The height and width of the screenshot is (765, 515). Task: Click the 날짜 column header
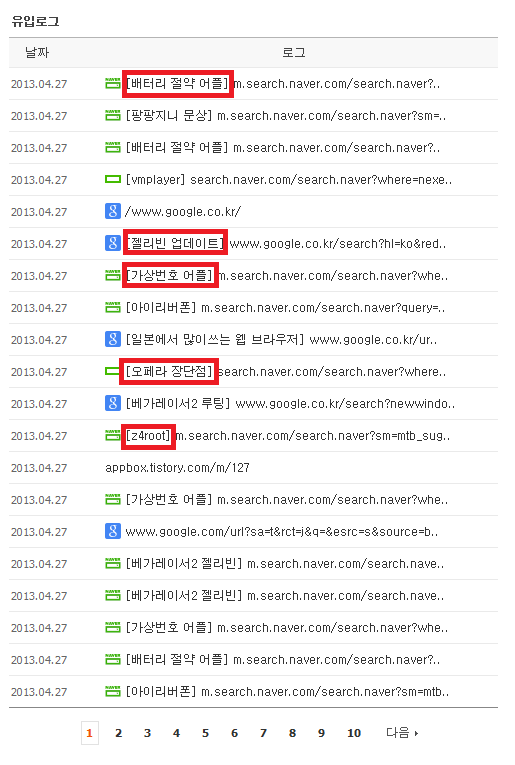(37, 52)
